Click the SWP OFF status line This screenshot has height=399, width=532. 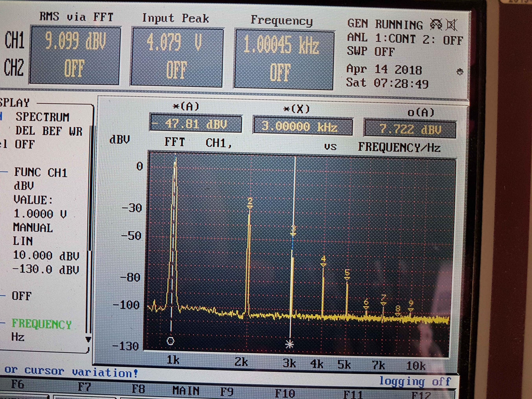pyautogui.click(x=370, y=51)
